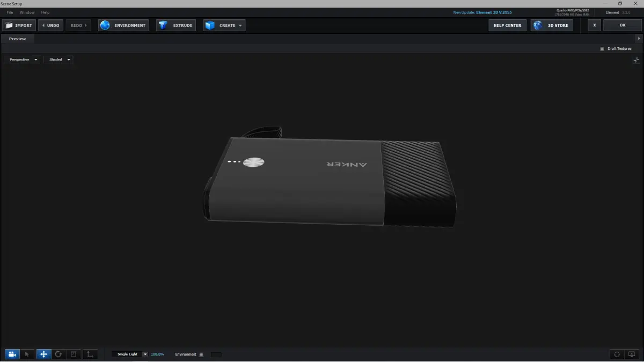Confirm with the OK button
Viewport: 644px width, 362px height.
(623, 25)
